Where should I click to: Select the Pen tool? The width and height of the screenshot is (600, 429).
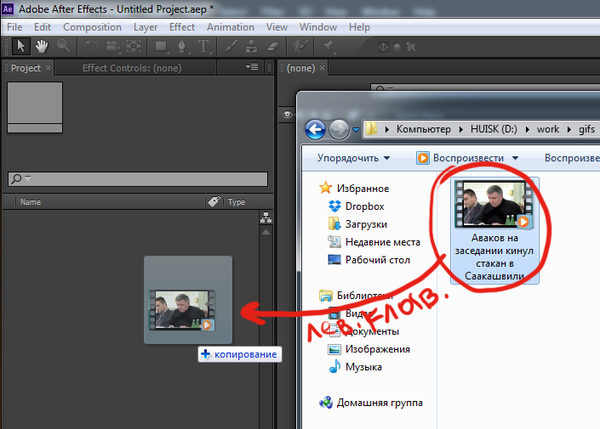pyautogui.click(x=182, y=47)
